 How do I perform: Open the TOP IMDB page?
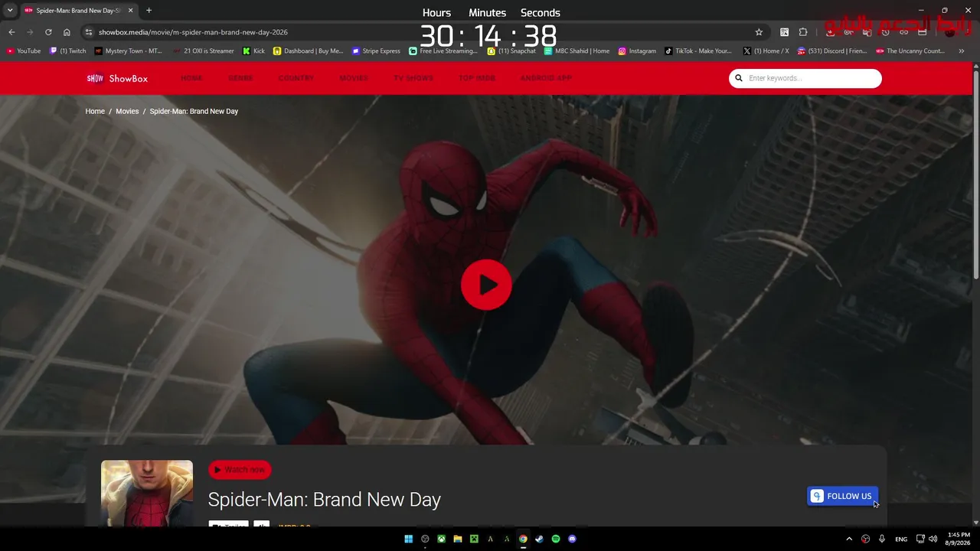(477, 78)
